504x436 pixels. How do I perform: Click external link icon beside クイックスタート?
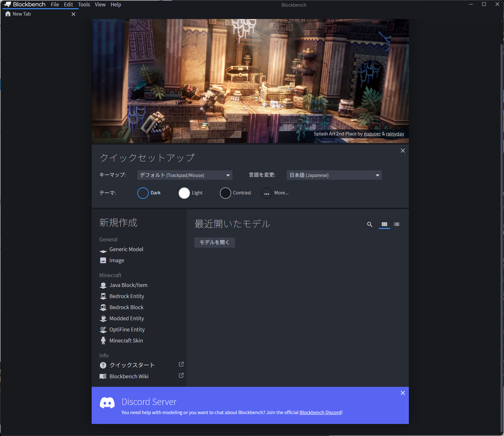tap(181, 364)
